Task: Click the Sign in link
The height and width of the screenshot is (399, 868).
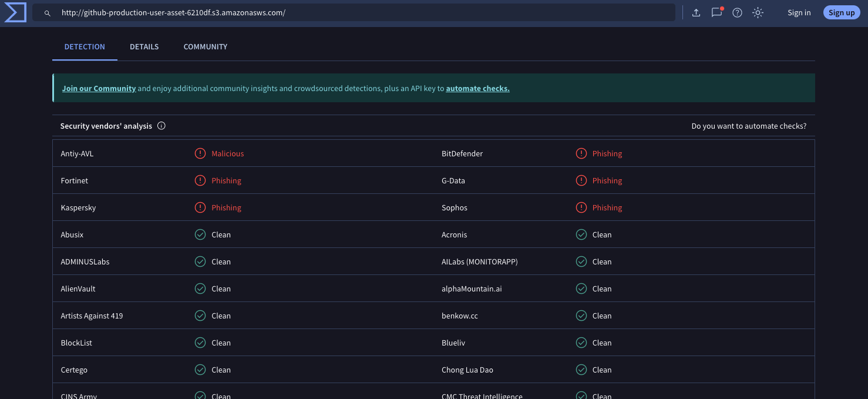Action: point(799,13)
